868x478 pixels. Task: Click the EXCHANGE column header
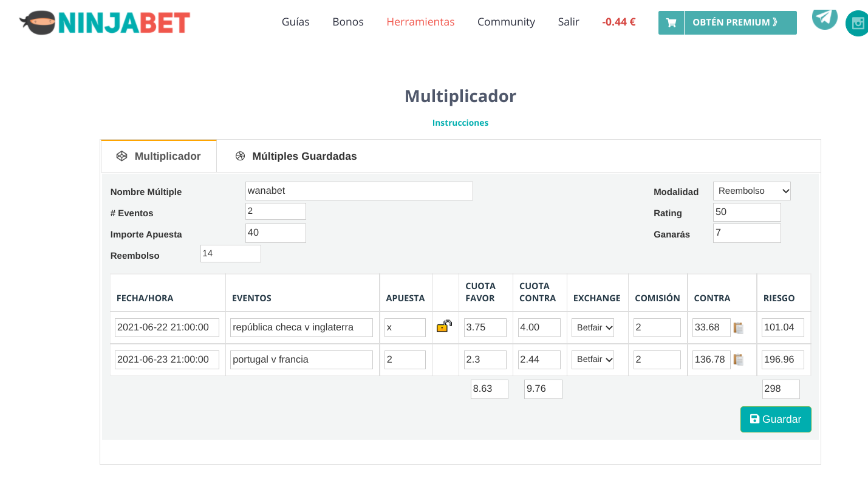597,298
